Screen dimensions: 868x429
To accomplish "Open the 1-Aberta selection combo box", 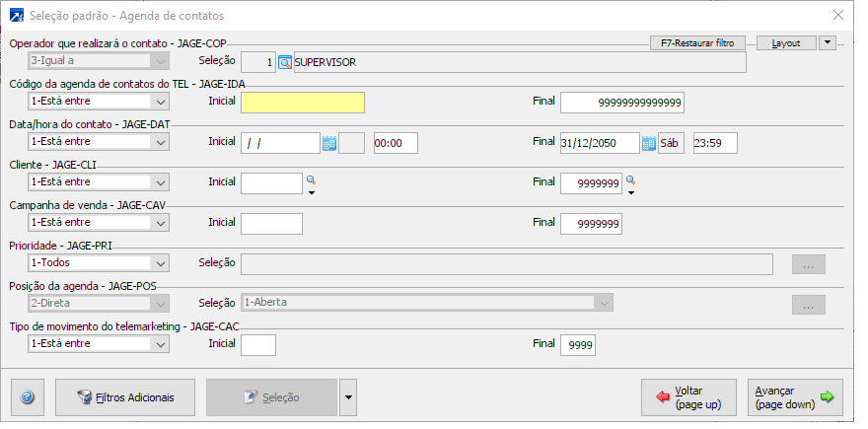I will point(427,303).
